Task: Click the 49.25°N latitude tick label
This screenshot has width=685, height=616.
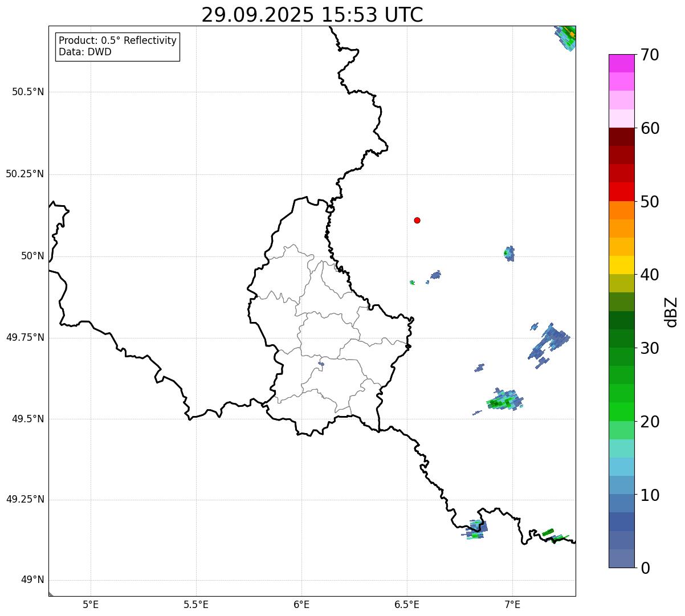Action: [25, 500]
